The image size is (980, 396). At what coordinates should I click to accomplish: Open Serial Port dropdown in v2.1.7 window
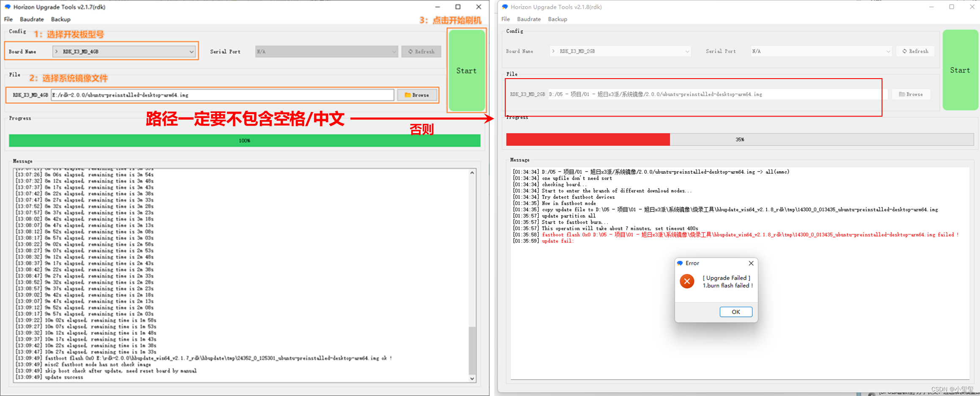pyautogui.click(x=326, y=52)
